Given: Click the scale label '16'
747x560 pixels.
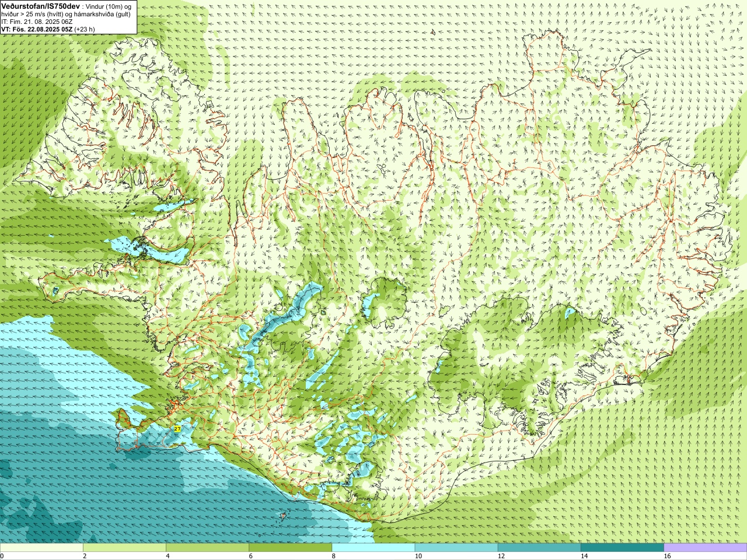Looking at the screenshot, I should pos(668,556).
